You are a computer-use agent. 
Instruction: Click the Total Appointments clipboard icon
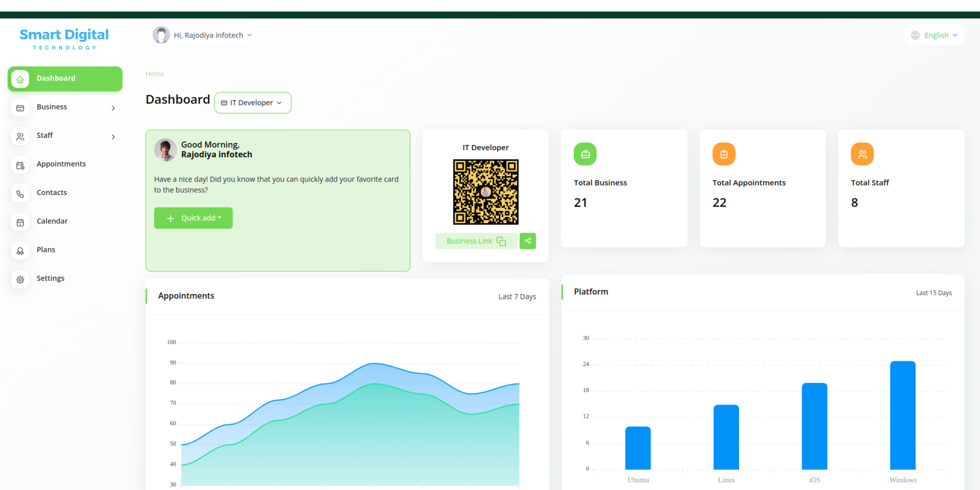click(x=724, y=154)
